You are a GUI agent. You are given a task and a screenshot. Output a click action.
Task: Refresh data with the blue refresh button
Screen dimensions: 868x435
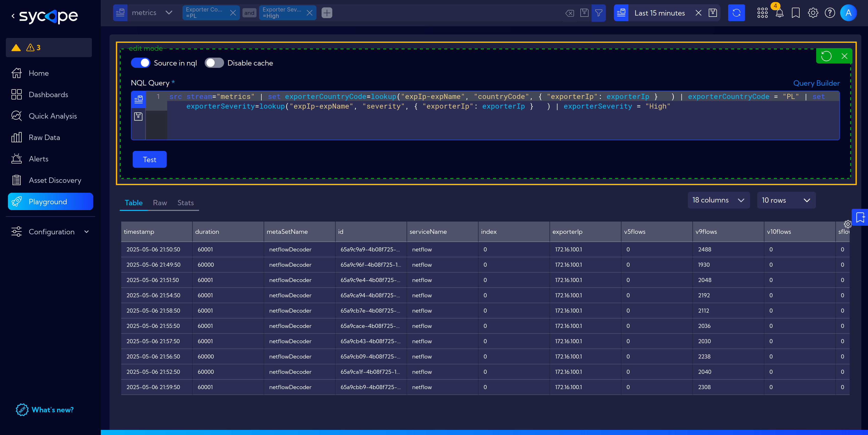click(736, 13)
